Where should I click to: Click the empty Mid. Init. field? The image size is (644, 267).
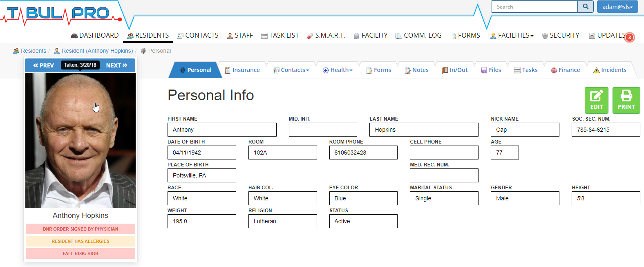pyautogui.click(x=323, y=130)
